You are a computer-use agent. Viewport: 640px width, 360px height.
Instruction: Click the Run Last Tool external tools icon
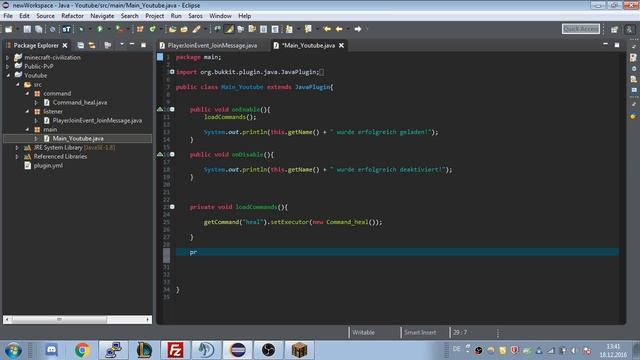[x=119, y=29]
